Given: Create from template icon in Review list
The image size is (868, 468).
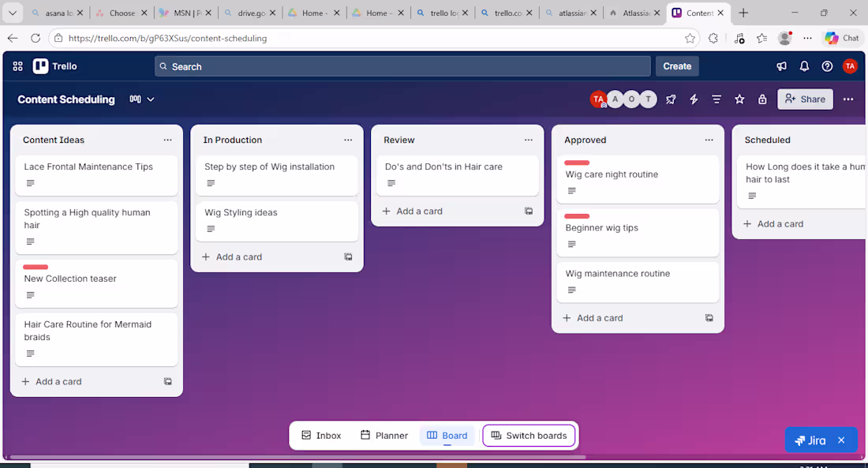Looking at the screenshot, I should [x=529, y=211].
